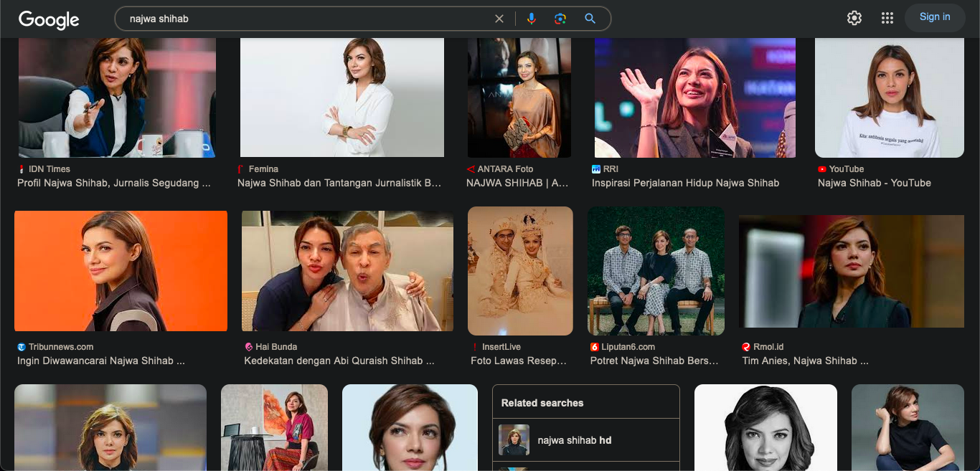
Task: Clear the search box text
Action: click(x=499, y=19)
